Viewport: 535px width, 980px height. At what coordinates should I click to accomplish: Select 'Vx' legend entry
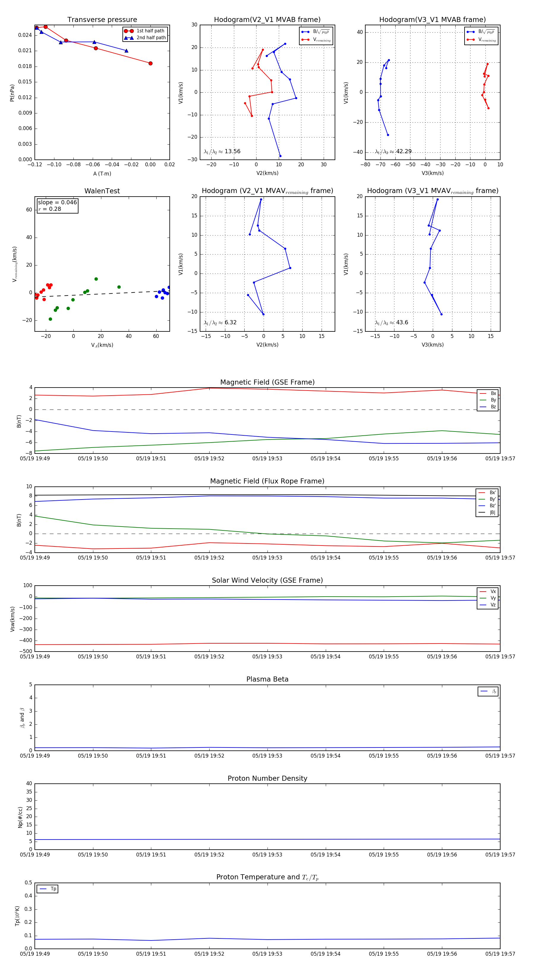coord(488,592)
